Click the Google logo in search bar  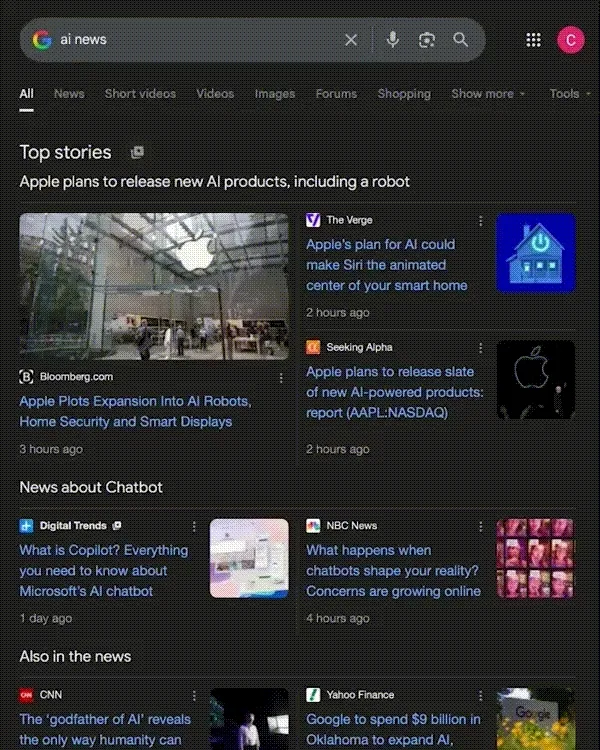42,40
